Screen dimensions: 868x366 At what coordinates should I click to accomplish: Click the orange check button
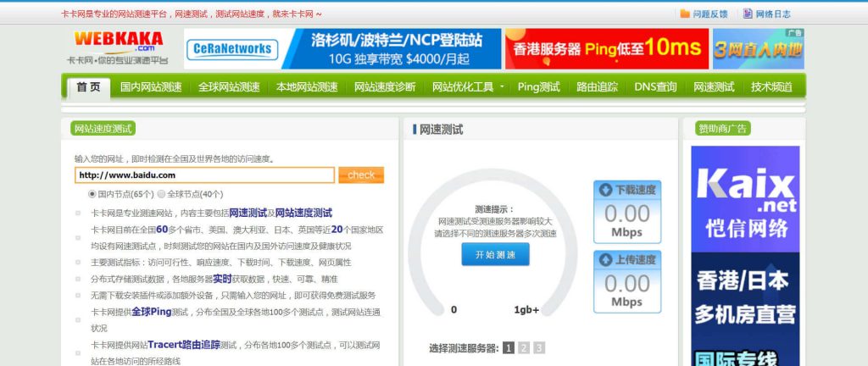[361, 175]
